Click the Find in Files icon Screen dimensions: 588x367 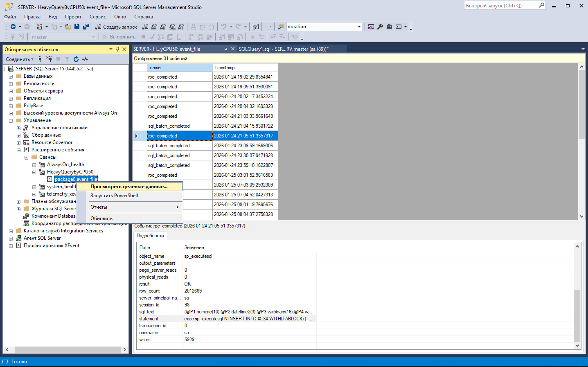point(281,27)
